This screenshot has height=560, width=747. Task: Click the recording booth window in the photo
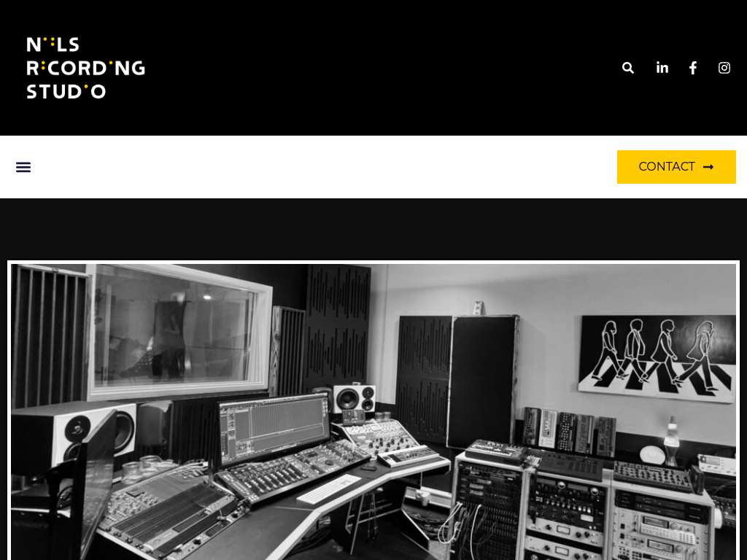pos(179,332)
